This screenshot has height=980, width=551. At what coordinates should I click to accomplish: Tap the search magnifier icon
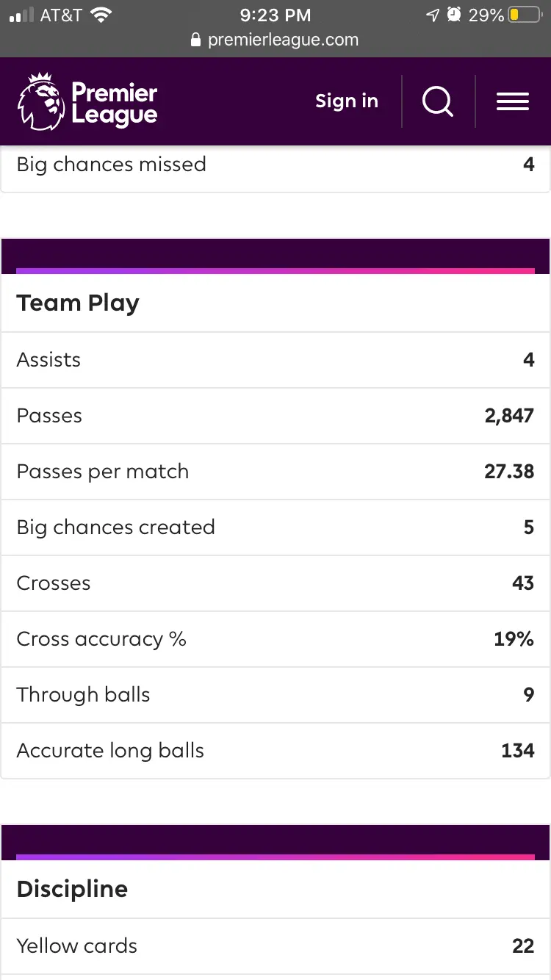click(438, 101)
